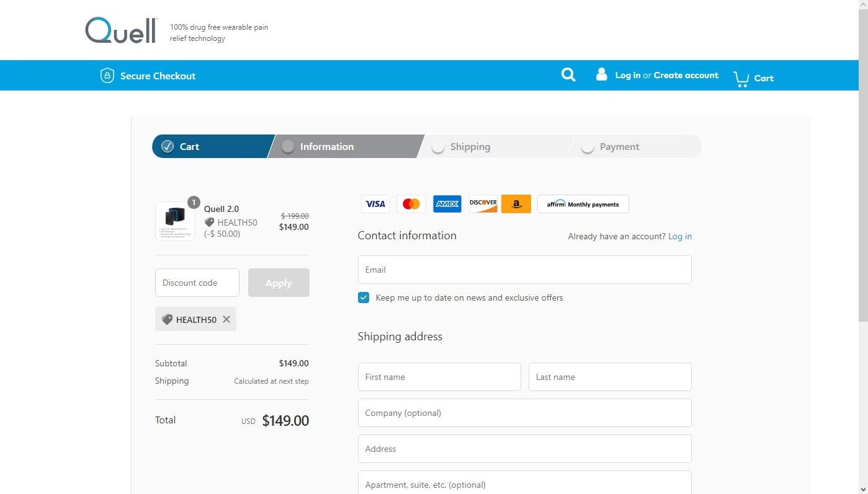Click the shopping cart icon
The image size is (868, 494).
(x=741, y=79)
